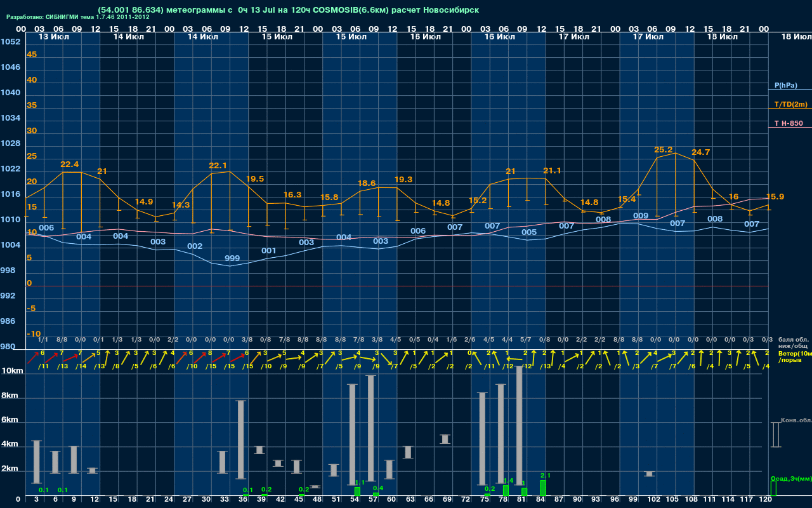Click the 980 pressure axis label
This screenshot has height=508, width=812.
tap(8, 347)
